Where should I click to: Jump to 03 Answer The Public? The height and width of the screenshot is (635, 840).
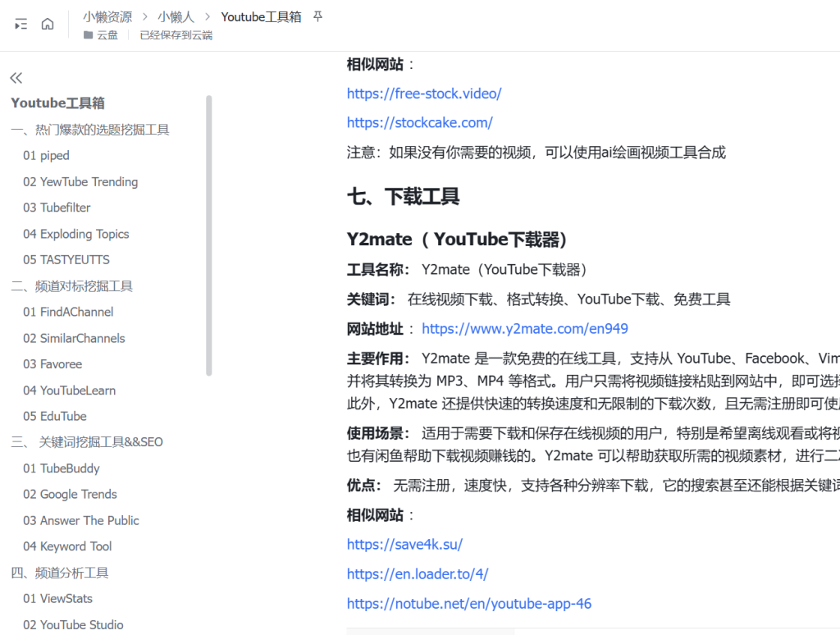(x=81, y=520)
